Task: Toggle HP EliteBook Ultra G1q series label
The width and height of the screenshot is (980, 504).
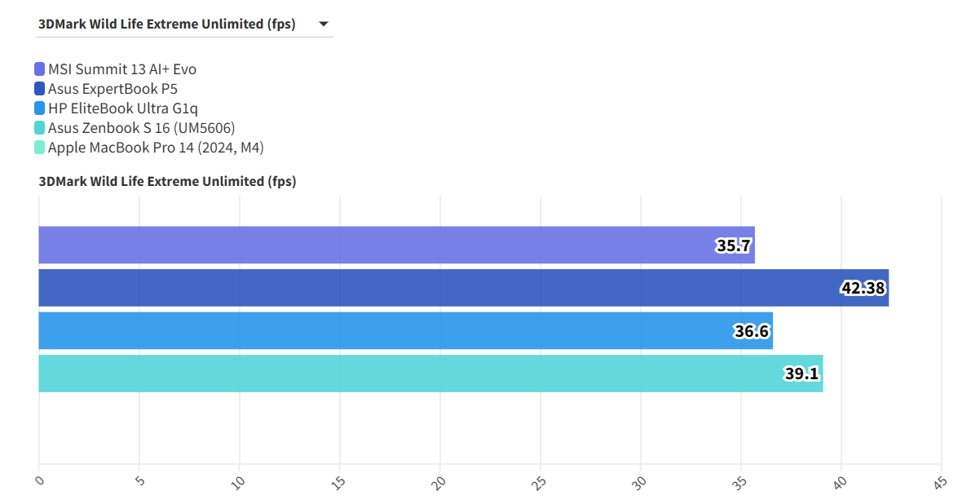Action: [x=122, y=108]
